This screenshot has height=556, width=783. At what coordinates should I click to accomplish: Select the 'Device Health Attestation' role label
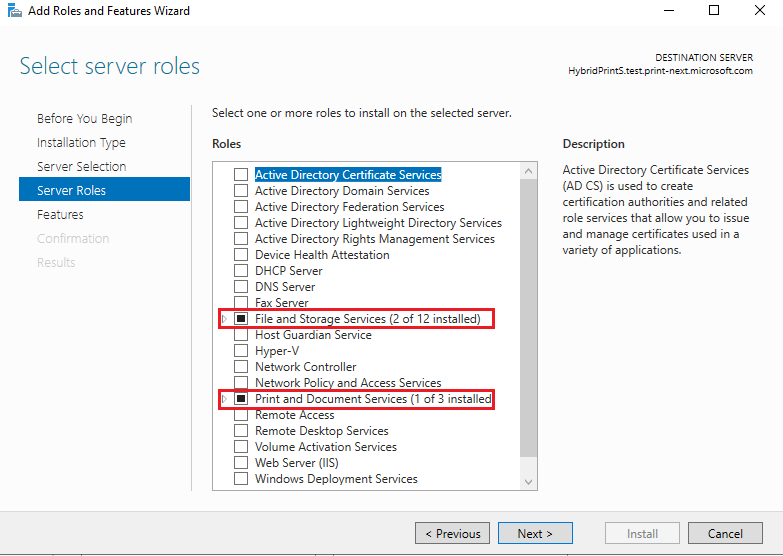click(x=322, y=255)
